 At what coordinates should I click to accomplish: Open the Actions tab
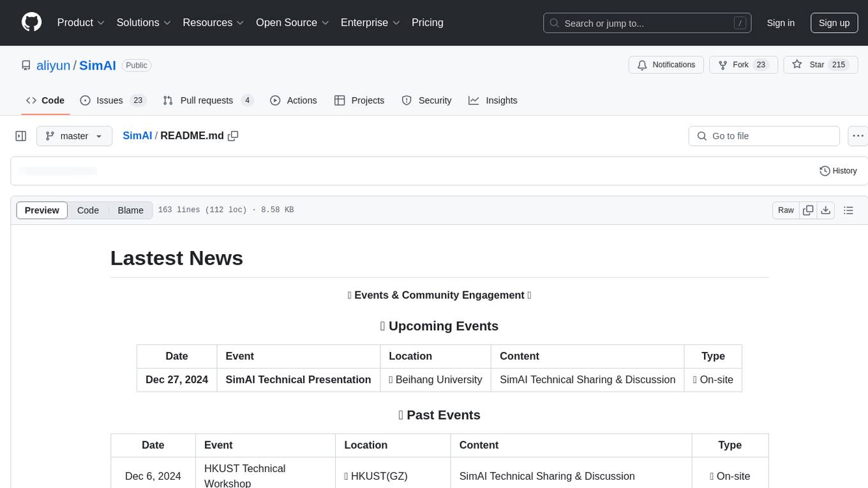pyautogui.click(x=294, y=100)
